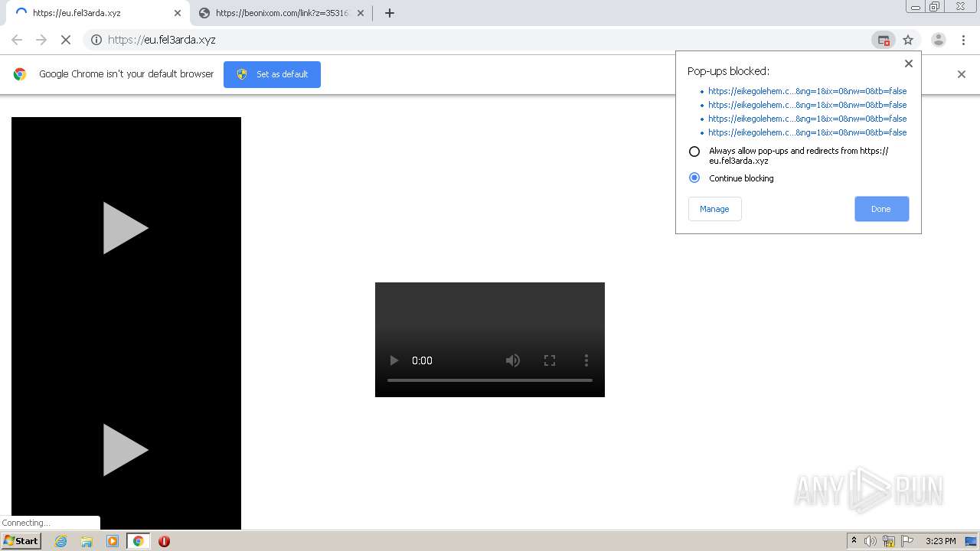Show hidden tray icons
Screen dimensions: 980x551
point(854,541)
